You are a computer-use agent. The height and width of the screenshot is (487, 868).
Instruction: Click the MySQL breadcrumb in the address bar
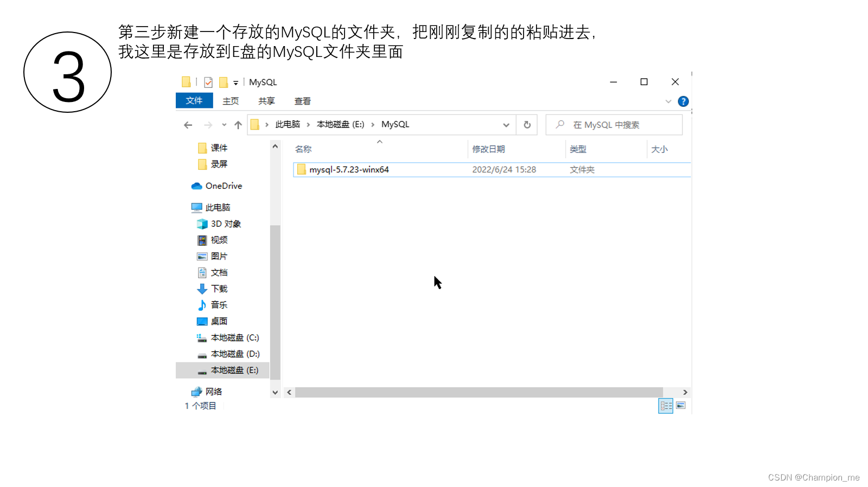coord(395,124)
